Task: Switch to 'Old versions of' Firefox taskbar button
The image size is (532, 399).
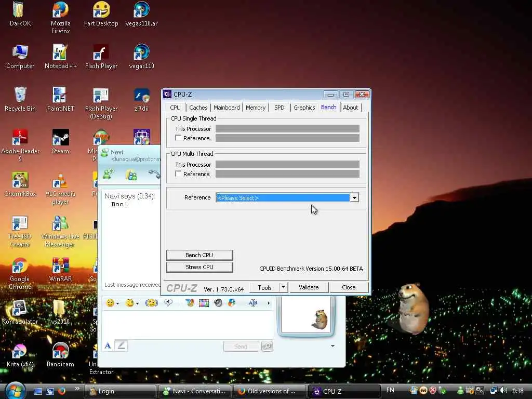Action: point(270,391)
